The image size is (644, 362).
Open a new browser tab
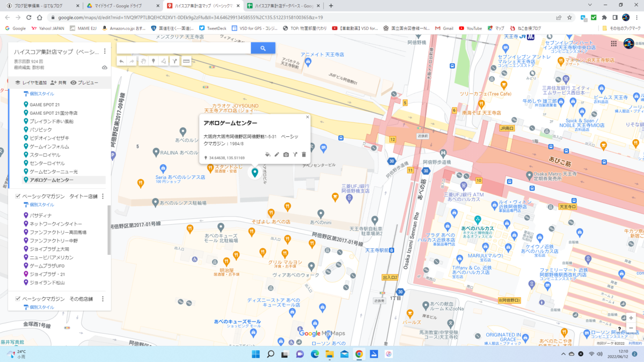click(331, 6)
